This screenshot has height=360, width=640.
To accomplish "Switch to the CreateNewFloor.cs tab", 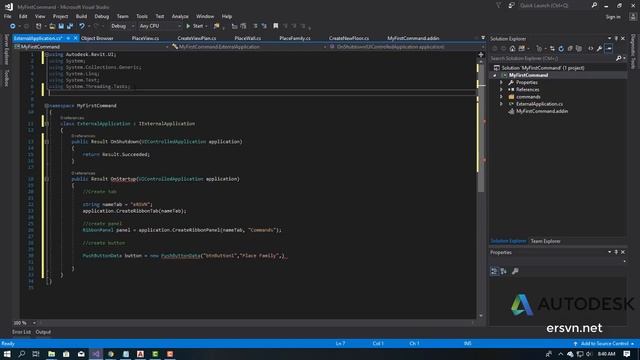I will (x=349, y=38).
